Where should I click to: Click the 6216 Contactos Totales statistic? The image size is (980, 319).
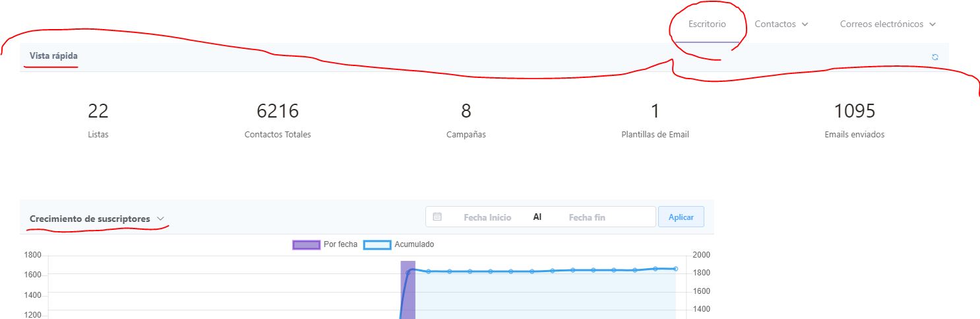277,120
